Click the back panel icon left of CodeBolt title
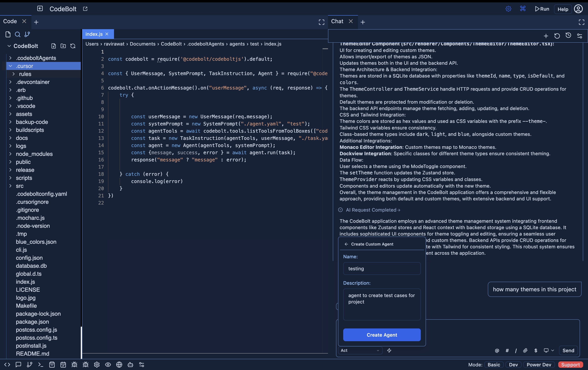The width and height of the screenshot is (588, 370). pyautogui.click(x=40, y=9)
